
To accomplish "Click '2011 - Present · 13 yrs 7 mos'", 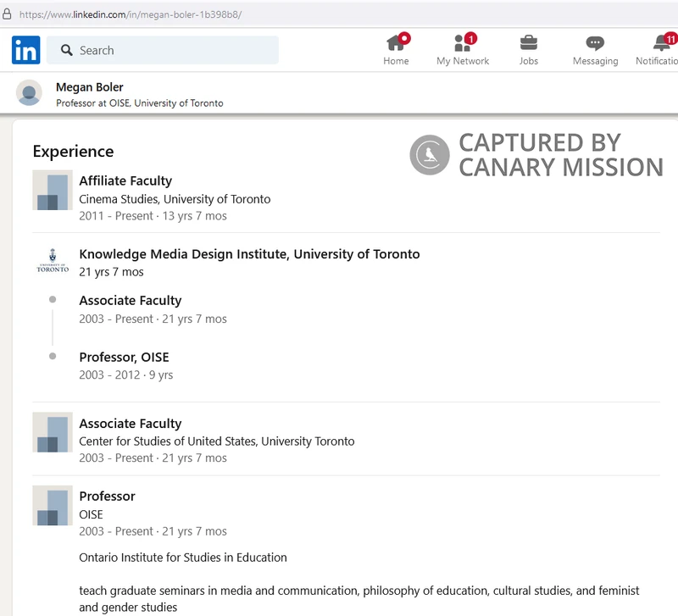I will (153, 216).
